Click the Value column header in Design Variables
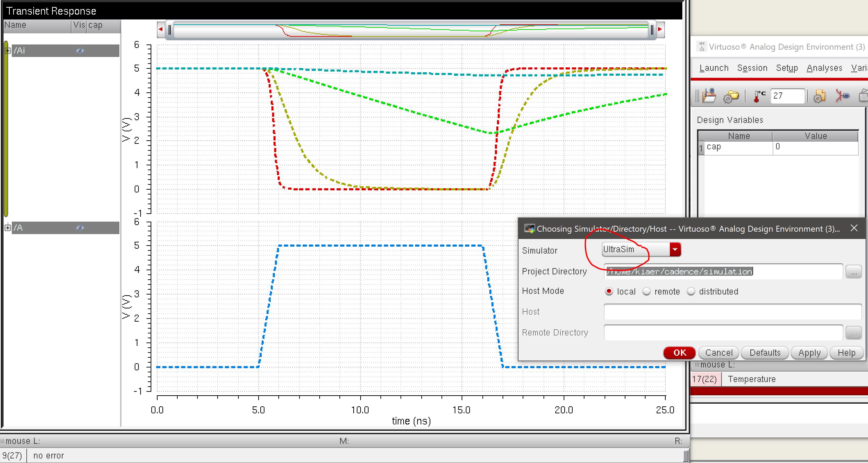868x463 pixels. (816, 136)
